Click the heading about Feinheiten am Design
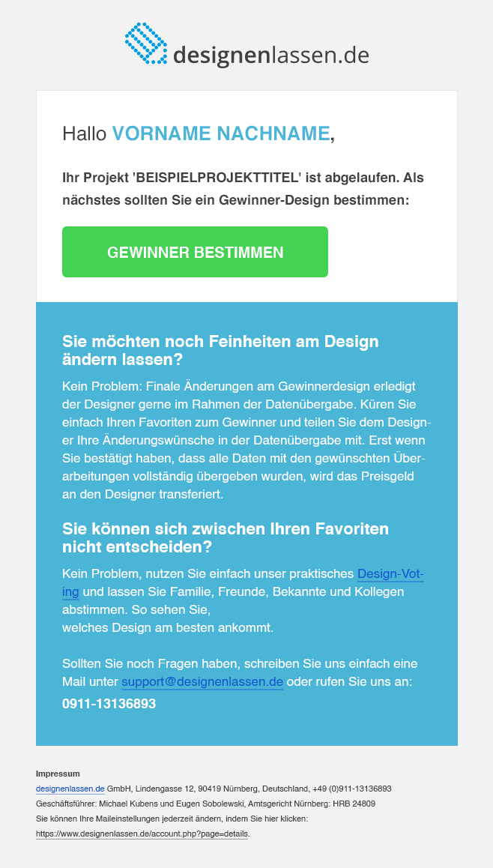The height and width of the screenshot is (868, 493). (220, 350)
